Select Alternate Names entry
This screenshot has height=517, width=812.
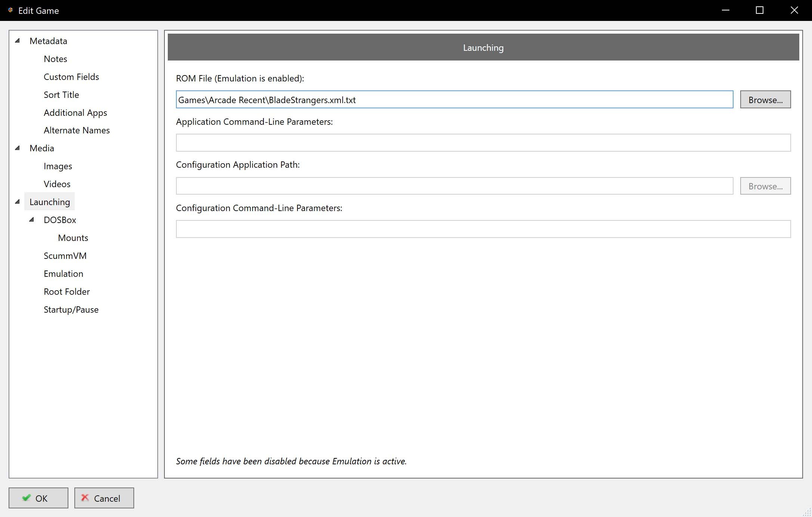coord(77,130)
